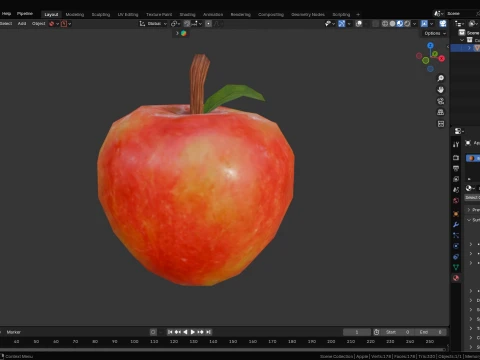Expand the Apple object in the outliner
This screenshot has height=360, width=480.
pyautogui.click(x=469, y=48)
